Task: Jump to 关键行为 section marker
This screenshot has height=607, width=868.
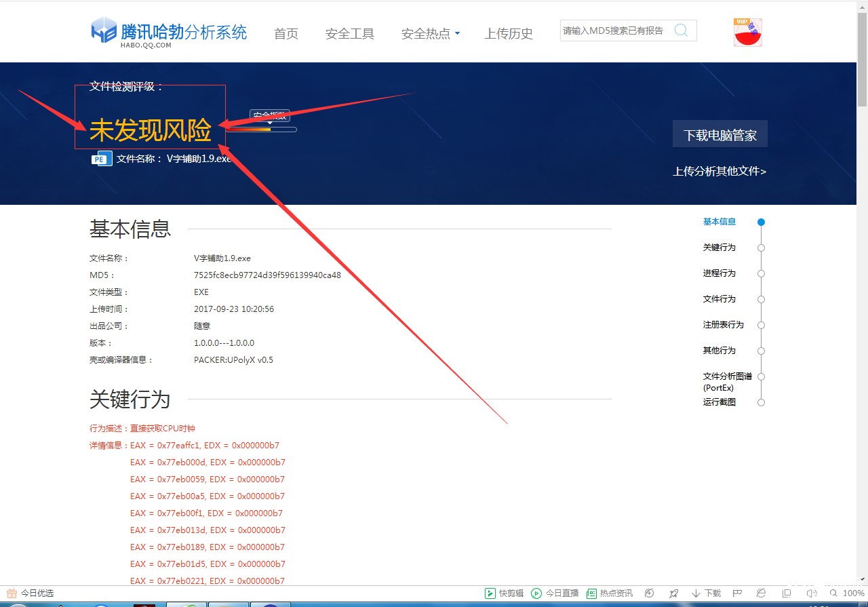Action: pyautogui.click(x=761, y=248)
